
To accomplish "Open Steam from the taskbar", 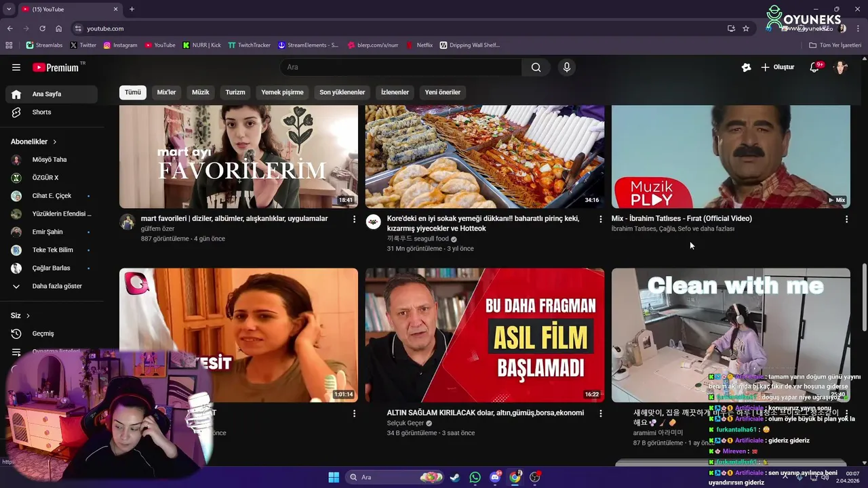I will coord(455,477).
